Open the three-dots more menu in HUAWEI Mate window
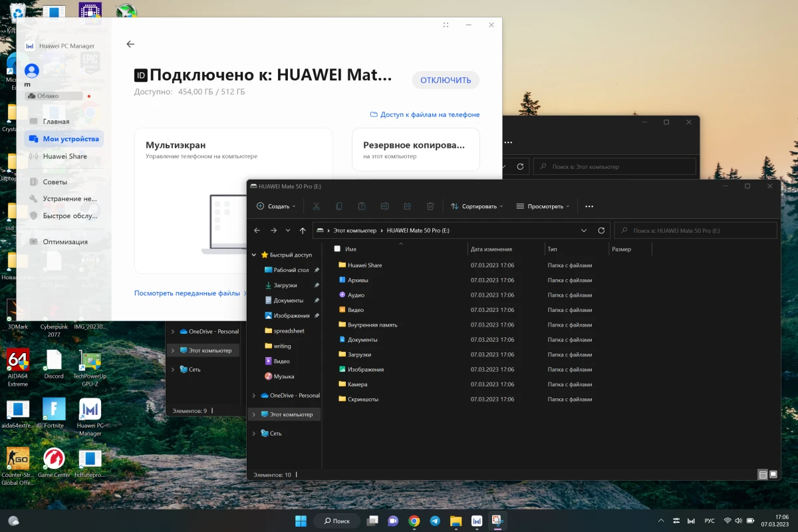 click(x=589, y=206)
